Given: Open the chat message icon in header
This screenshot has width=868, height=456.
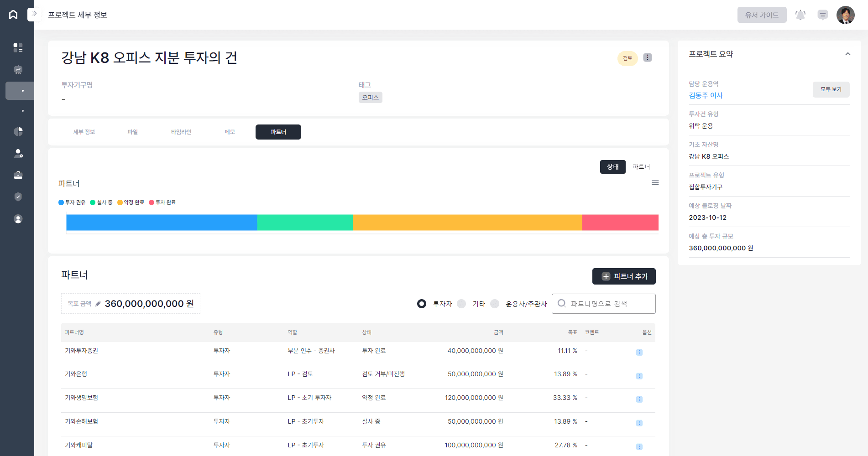Looking at the screenshot, I should (x=822, y=15).
